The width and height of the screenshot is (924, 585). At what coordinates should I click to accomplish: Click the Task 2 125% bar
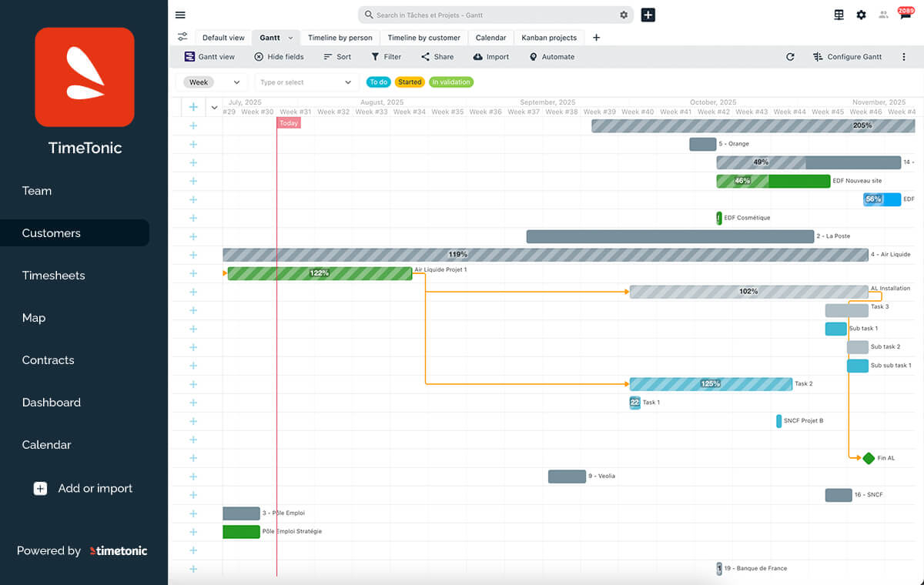coord(711,384)
